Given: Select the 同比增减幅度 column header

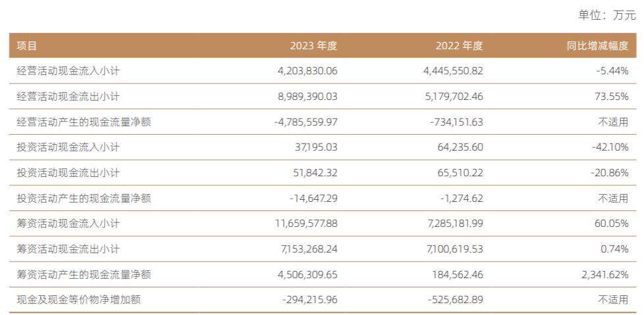Looking at the screenshot, I should coord(597,46).
